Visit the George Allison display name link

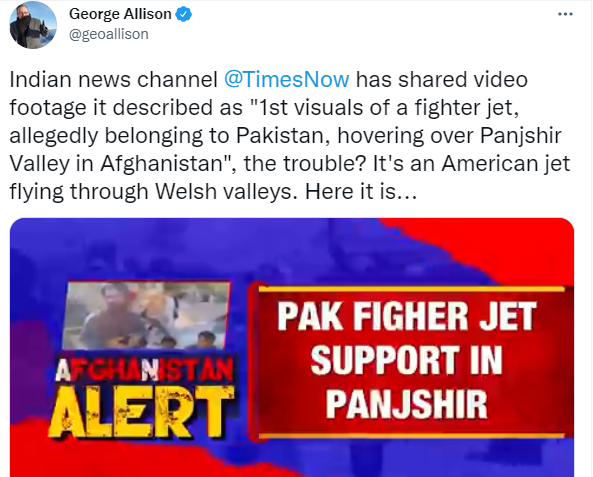(x=120, y=14)
